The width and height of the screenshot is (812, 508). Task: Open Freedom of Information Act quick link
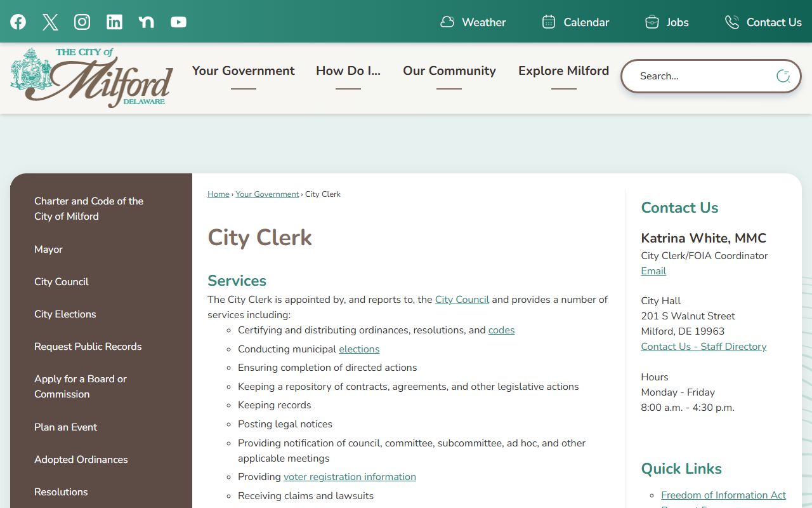pos(723,495)
